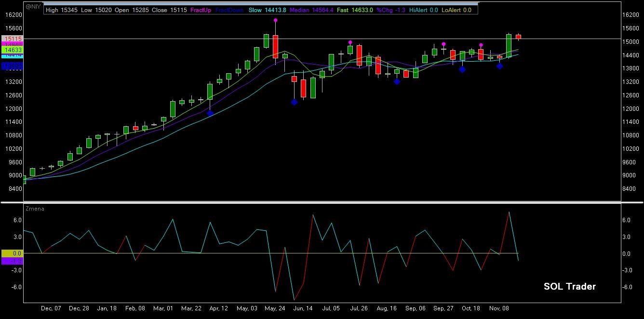
Task: Click the Mar, 22 date label
Action: 191,308
